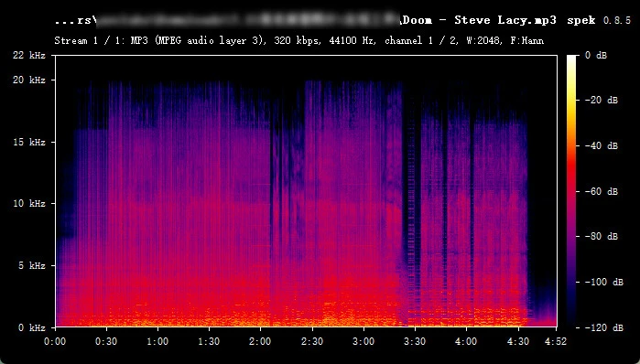Image resolution: width=640 pixels, height=364 pixels.
Task: Click the 1:00 time axis marker
Action: point(157,341)
